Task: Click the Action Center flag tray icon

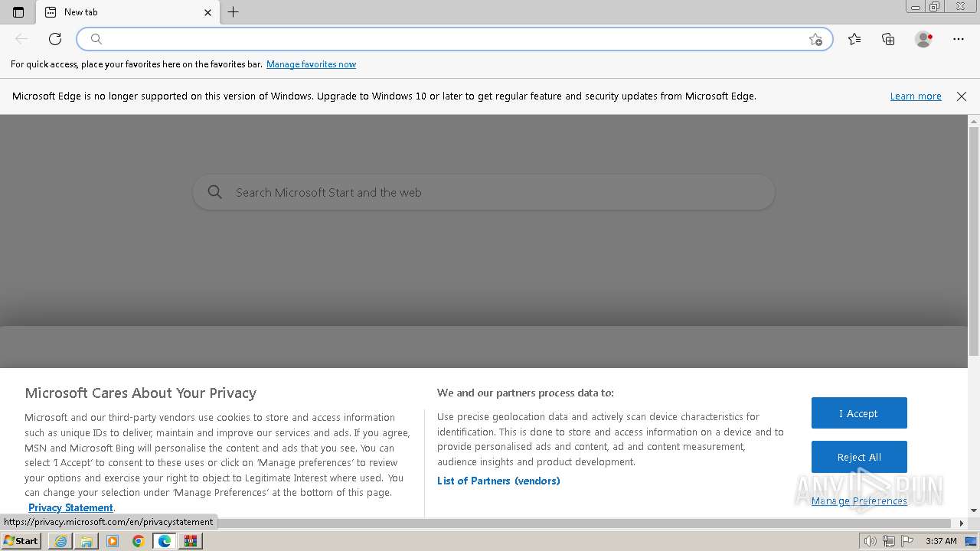Action: pyautogui.click(x=907, y=541)
